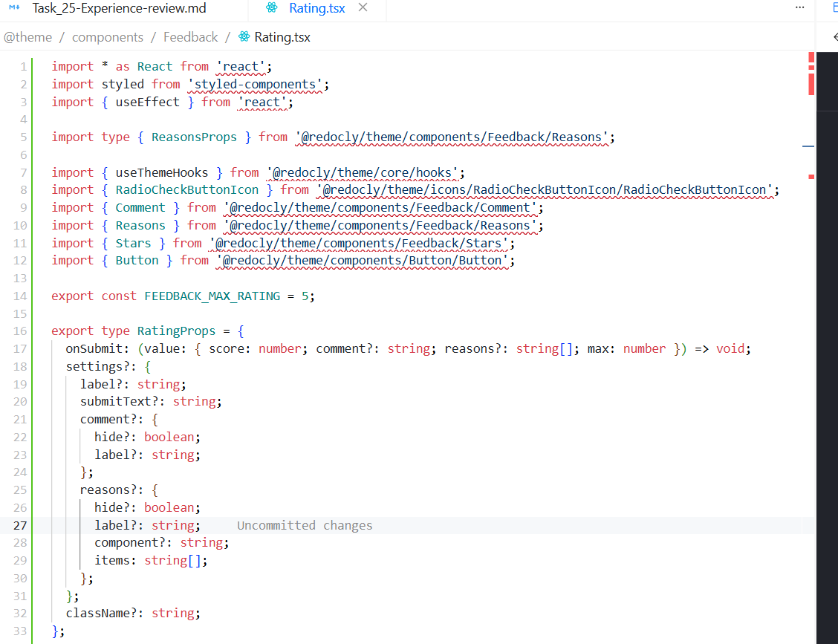Open the editor More Actions ellipsis menu

pos(799,7)
